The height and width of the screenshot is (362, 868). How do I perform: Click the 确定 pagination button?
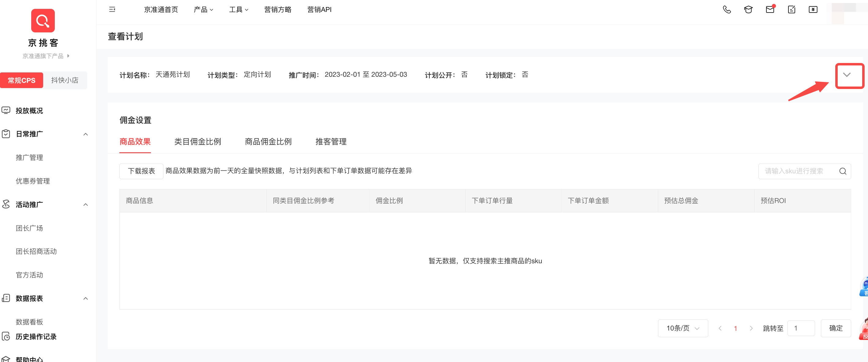click(x=836, y=328)
